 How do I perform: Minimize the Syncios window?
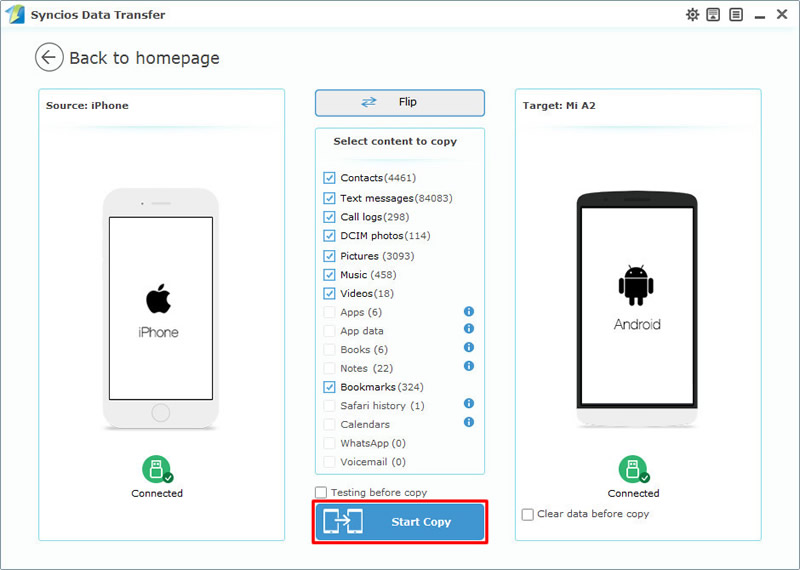pyautogui.click(x=760, y=16)
